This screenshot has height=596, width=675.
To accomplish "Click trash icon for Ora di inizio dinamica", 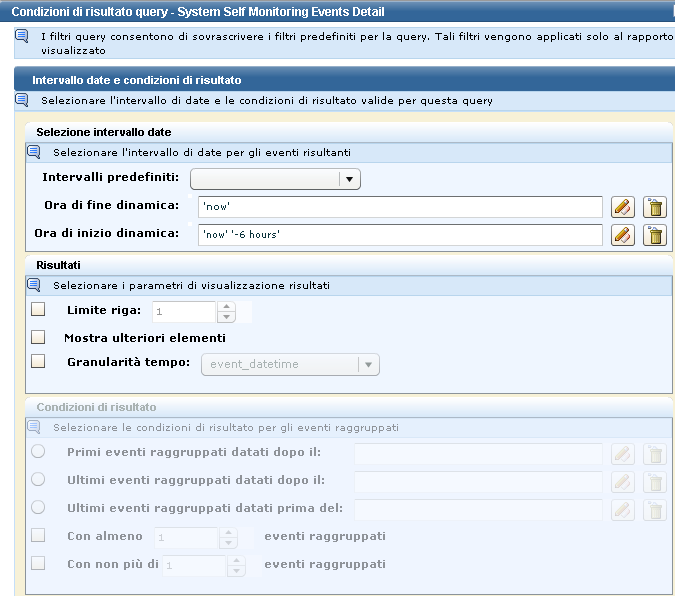I will [655, 235].
